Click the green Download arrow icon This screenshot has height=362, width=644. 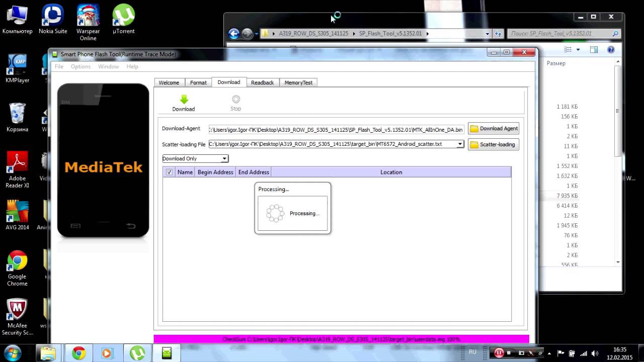pyautogui.click(x=184, y=99)
